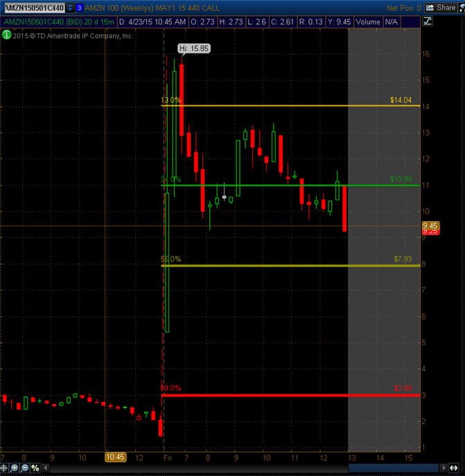Click the blue number 3 link indicator
Screen dimensions: 465x476
click(79, 8)
